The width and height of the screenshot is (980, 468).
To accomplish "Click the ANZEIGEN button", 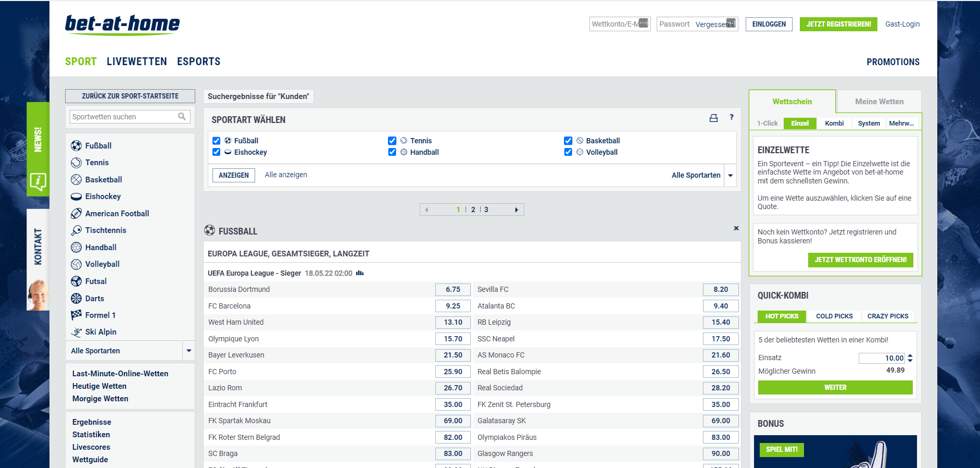I will (x=234, y=175).
